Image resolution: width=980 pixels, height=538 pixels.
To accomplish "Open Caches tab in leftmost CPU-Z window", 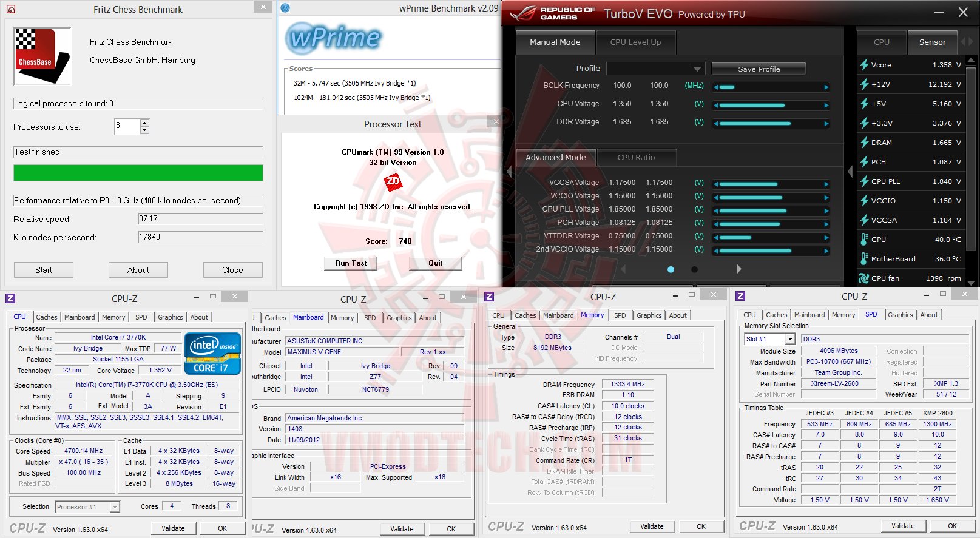I will (x=47, y=317).
